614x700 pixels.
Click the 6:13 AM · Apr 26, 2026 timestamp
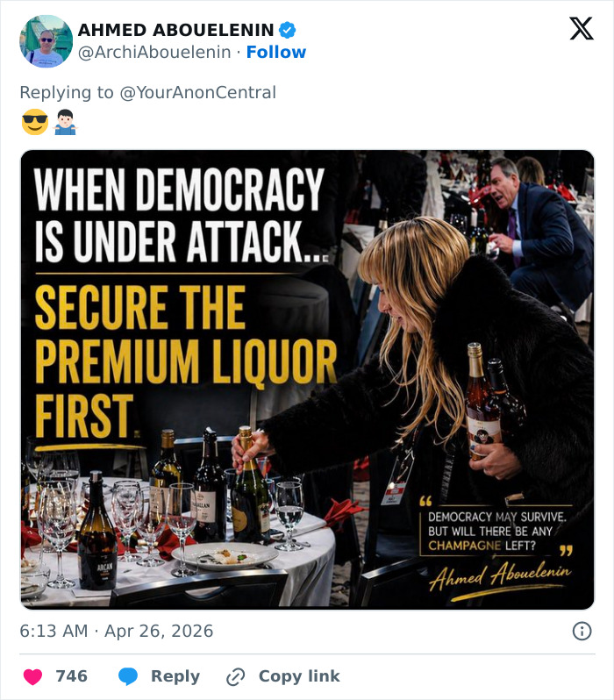[117, 631]
